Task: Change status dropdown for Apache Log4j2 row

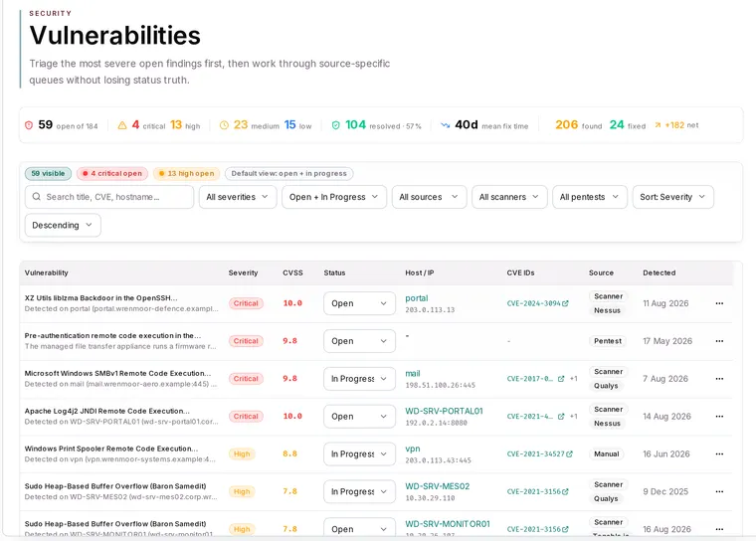Action: [360, 416]
